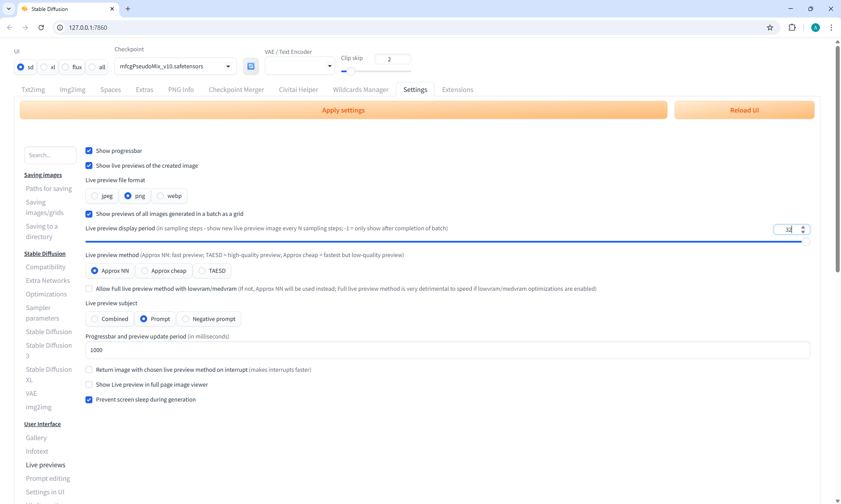Reload the browser page

(x=41, y=28)
